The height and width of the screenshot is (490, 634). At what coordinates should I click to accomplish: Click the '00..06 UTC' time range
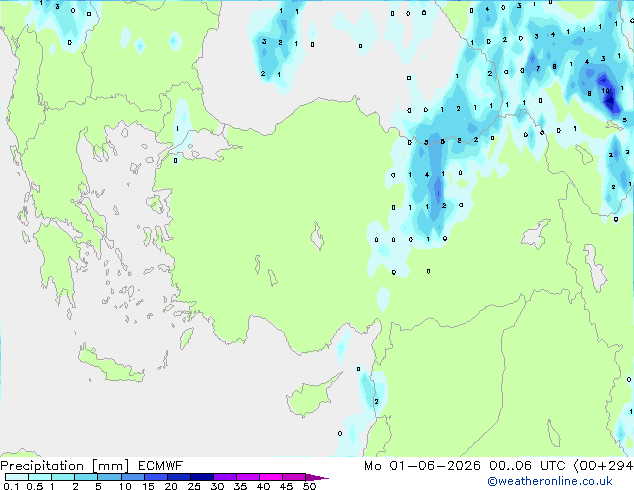point(526,466)
